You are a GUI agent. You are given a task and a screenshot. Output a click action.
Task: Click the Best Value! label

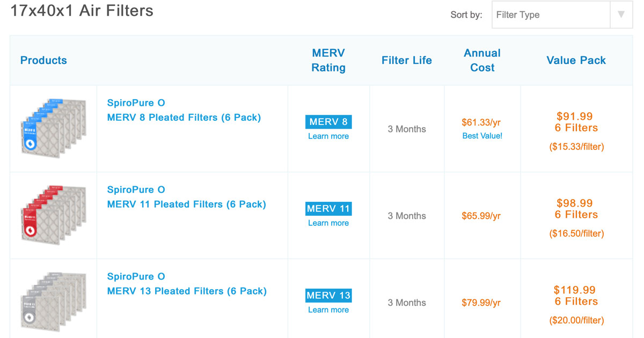(x=482, y=136)
